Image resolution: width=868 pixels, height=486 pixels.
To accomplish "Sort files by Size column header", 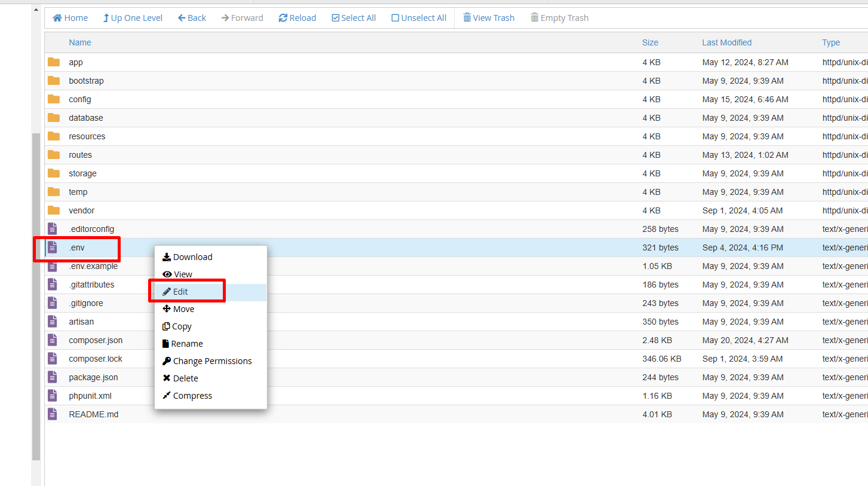I will pos(650,42).
